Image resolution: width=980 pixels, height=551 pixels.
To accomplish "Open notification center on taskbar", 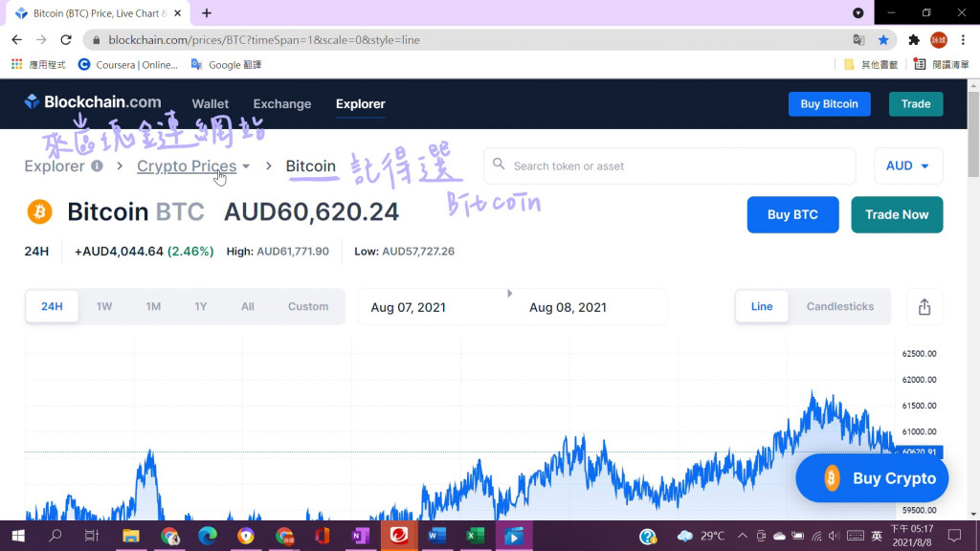I will click(954, 536).
